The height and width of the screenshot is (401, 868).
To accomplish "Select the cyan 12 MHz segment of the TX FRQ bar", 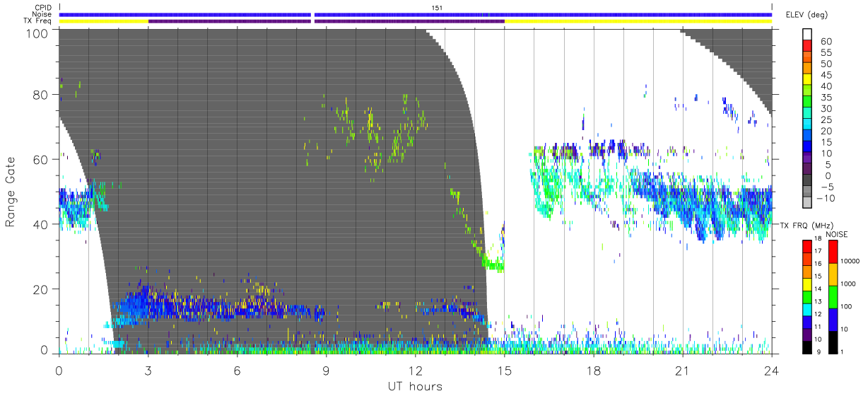I will pos(807,310).
